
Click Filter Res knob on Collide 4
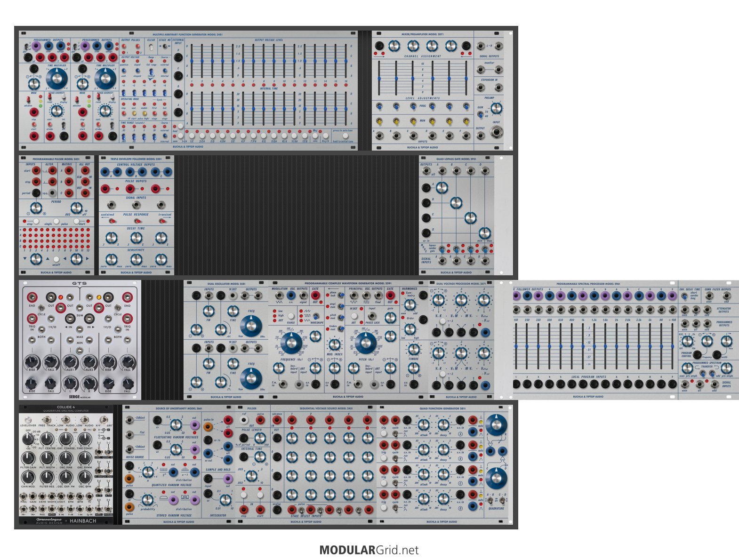coord(47,477)
